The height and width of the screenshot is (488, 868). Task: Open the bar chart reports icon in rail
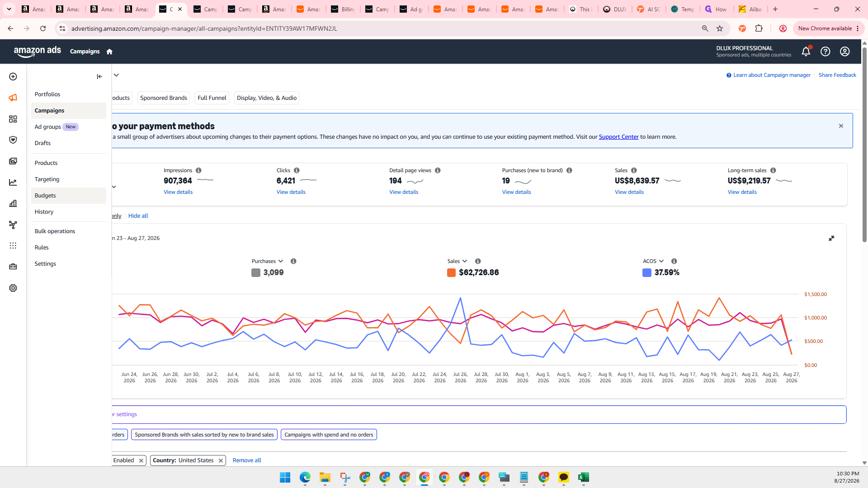[x=13, y=203]
